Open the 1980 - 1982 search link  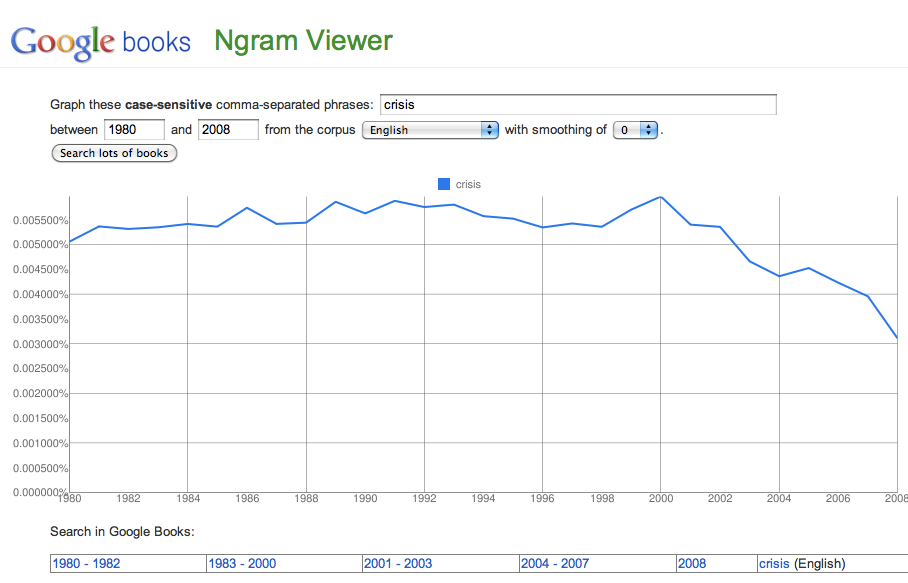[x=86, y=563]
